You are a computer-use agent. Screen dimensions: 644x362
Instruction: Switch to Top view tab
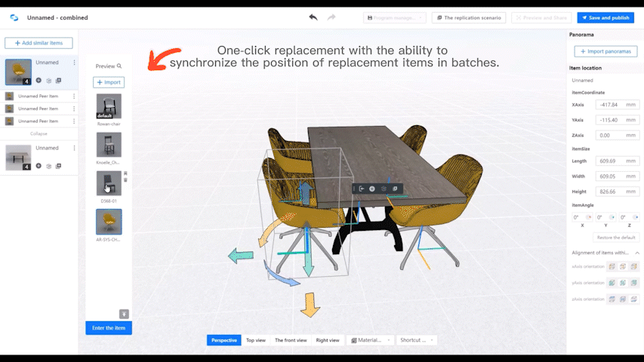click(256, 340)
